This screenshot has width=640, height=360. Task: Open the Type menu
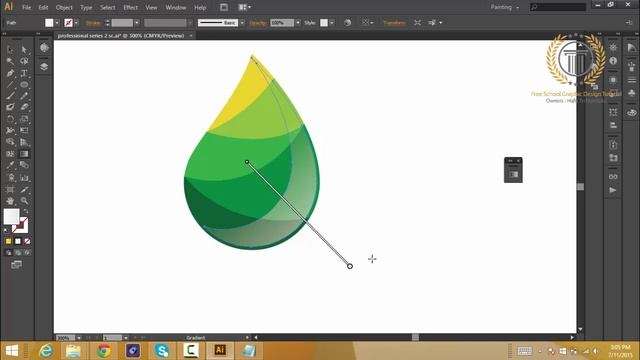(x=86, y=7)
